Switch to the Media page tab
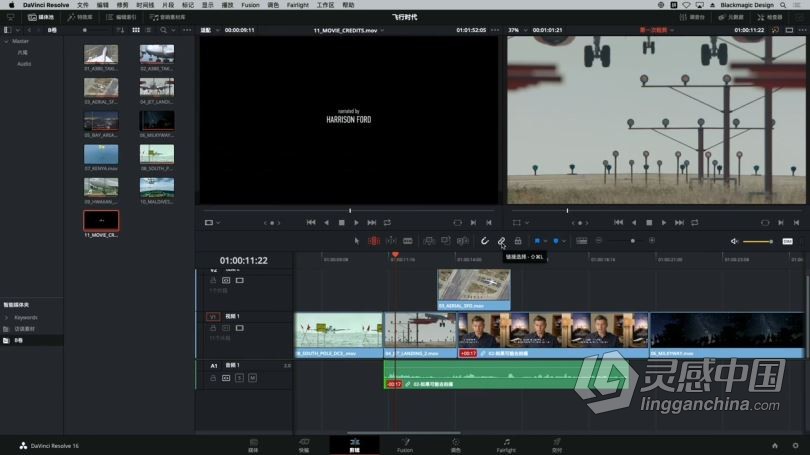 click(x=253, y=445)
